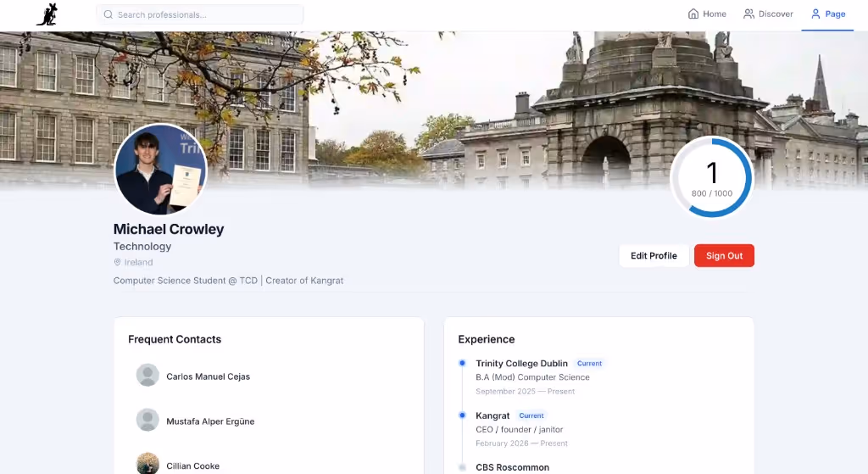Click the Technology industry label
The image size is (868, 474).
coord(142,247)
